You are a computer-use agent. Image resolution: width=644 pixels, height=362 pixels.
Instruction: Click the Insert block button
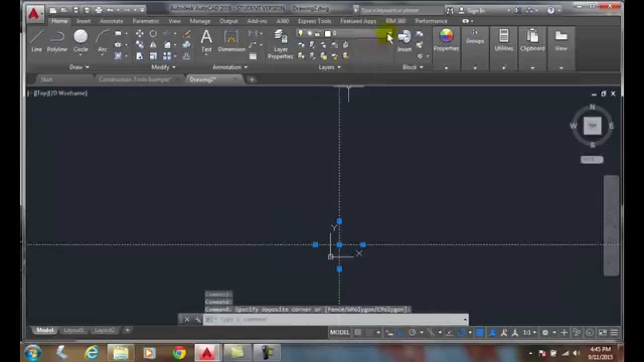pos(405,40)
